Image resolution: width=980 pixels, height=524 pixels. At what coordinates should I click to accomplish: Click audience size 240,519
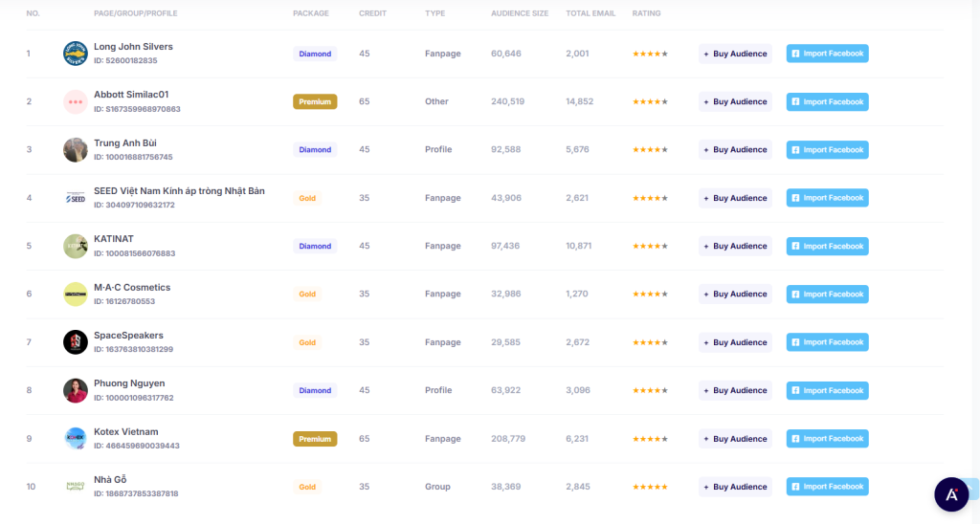coord(507,101)
